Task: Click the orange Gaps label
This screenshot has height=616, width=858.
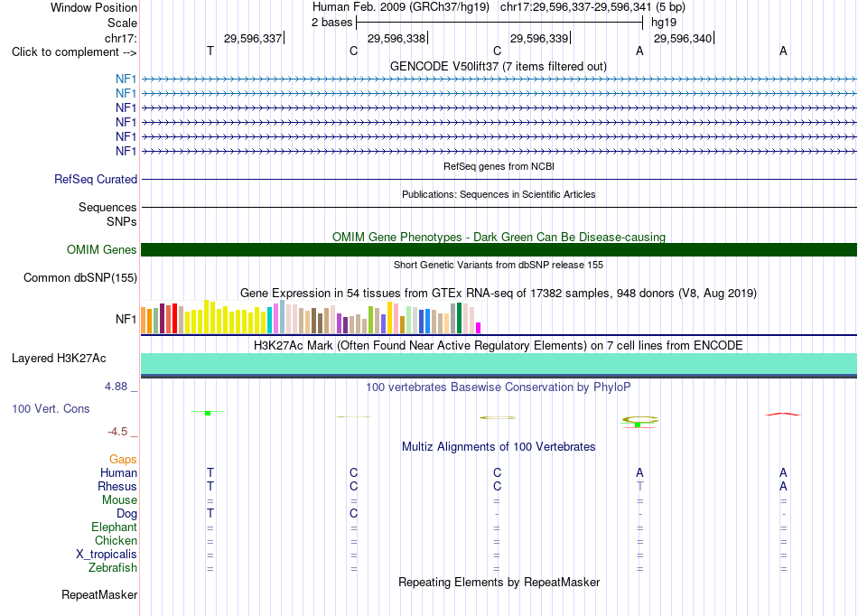Action: (x=123, y=460)
